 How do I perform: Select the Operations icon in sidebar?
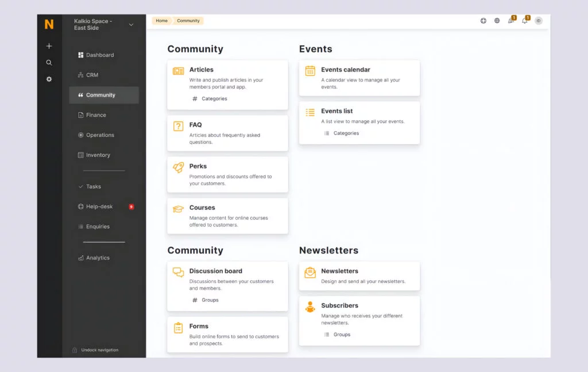click(x=80, y=135)
